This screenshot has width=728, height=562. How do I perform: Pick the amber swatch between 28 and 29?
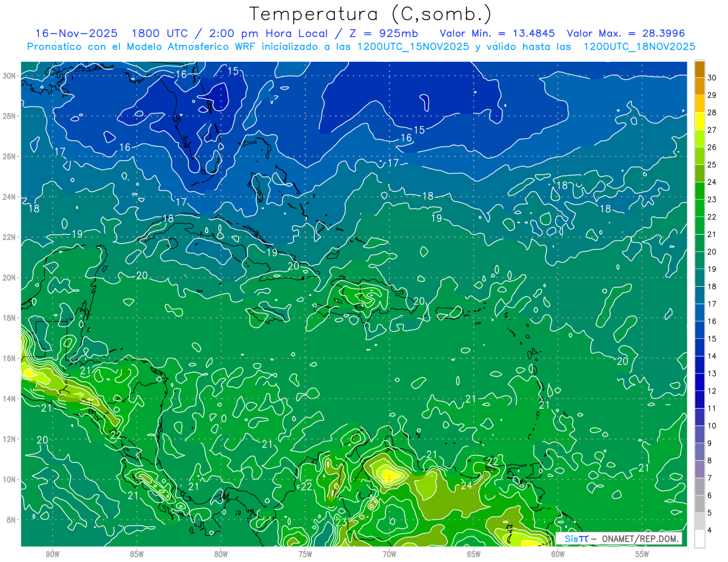(x=699, y=104)
